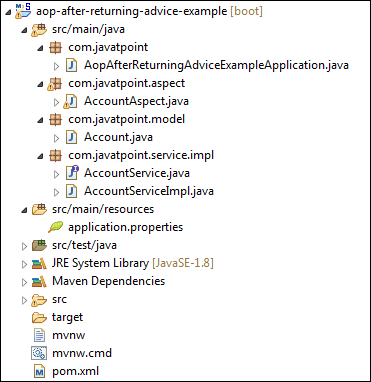Select the pom.xml file name
The image size is (371, 382).
pos(75,371)
